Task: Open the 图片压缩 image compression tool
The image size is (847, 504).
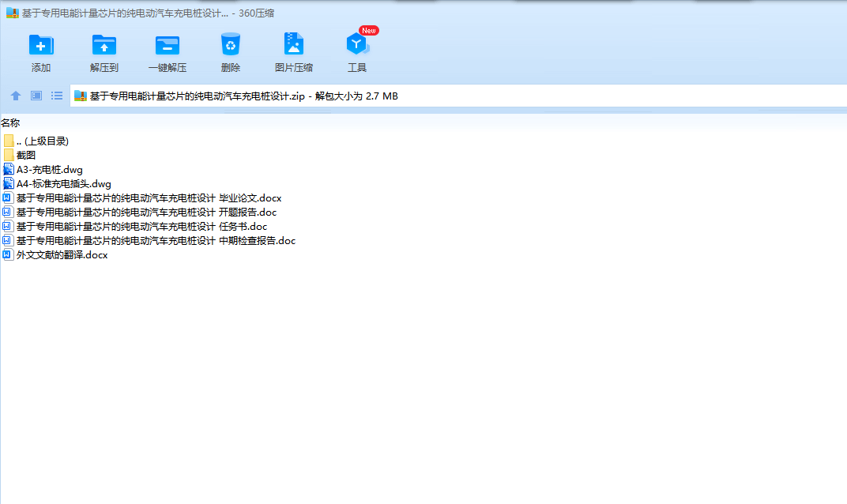Action: tap(294, 43)
